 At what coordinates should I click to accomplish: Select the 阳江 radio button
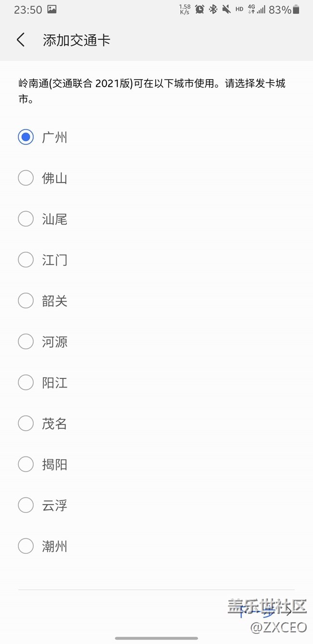[26, 383]
